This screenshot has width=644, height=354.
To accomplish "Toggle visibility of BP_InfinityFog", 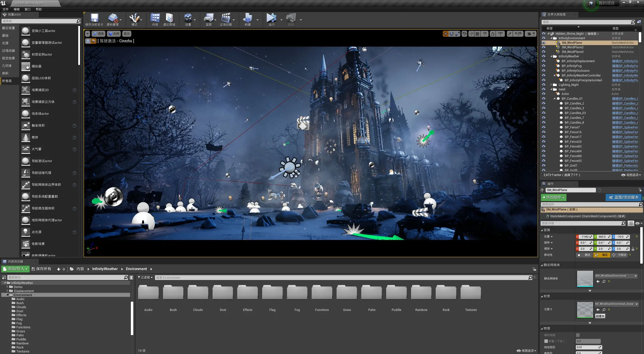I will [543, 66].
